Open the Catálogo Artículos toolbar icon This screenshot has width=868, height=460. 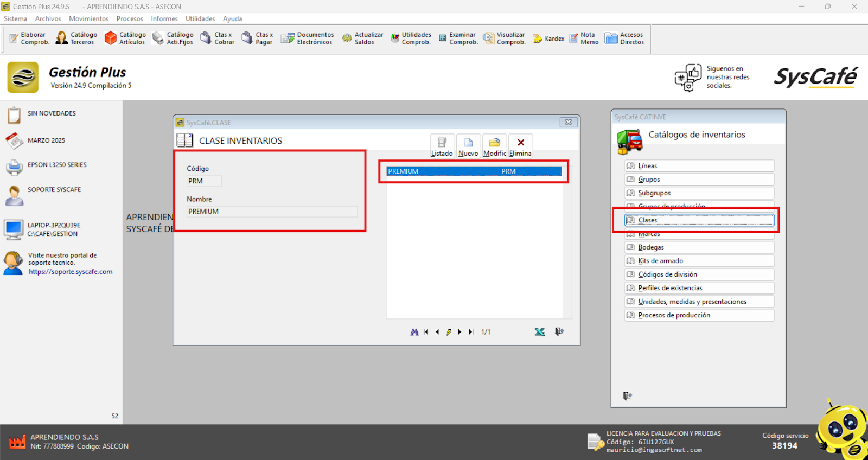pyautogui.click(x=125, y=38)
